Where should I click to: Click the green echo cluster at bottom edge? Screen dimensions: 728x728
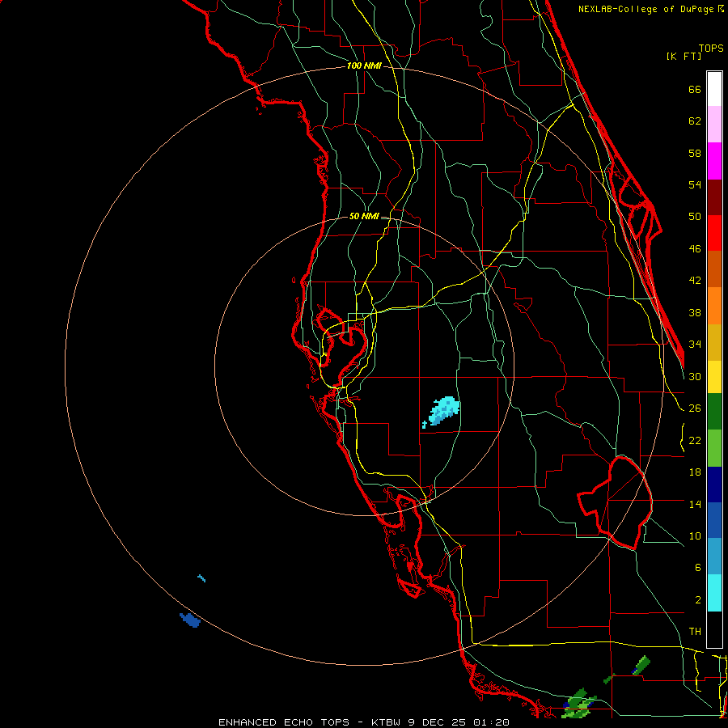tap(579, 703)
